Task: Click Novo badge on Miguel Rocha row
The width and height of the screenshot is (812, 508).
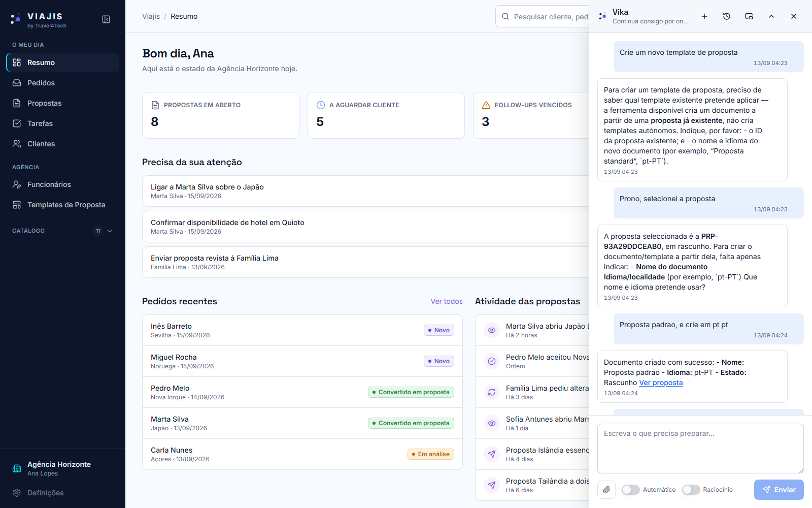Action: click(x=439, y=361)
